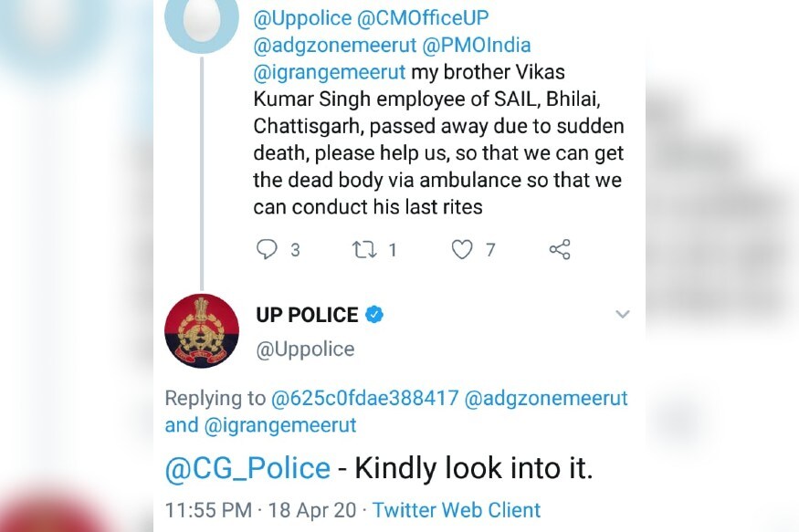Open the UP POLICE display name
The height and width of the screenshot is (532, 799).
click(x=307, y=315)
